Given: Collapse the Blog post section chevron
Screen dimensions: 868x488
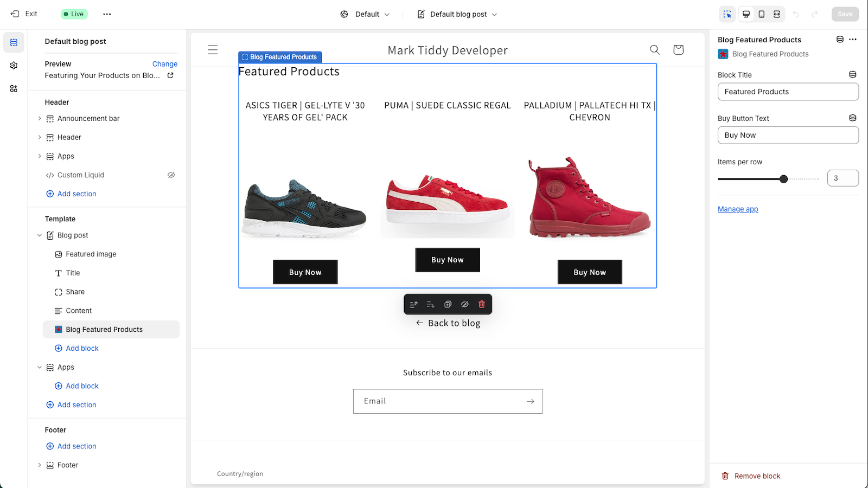Looking at the screenshot, I should [x=40, y=235].
